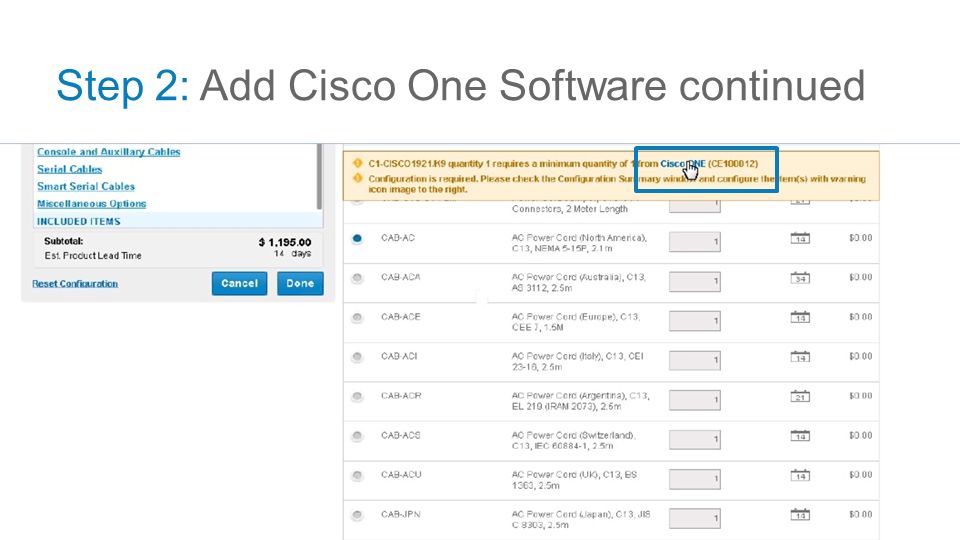Follow Cisco ONE link in warning banner
Image resolution: width=960 pixels, height=540 pixels.
(683, 163)
